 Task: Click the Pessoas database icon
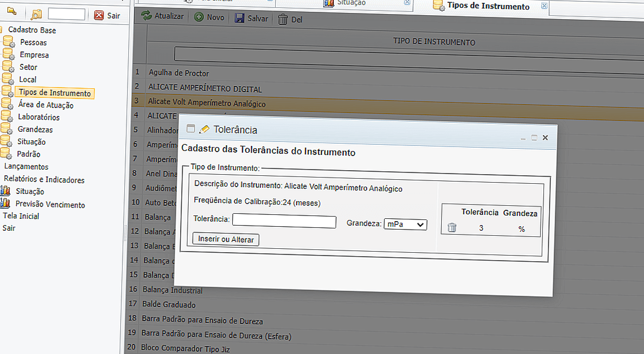click(x=8, y=42)
